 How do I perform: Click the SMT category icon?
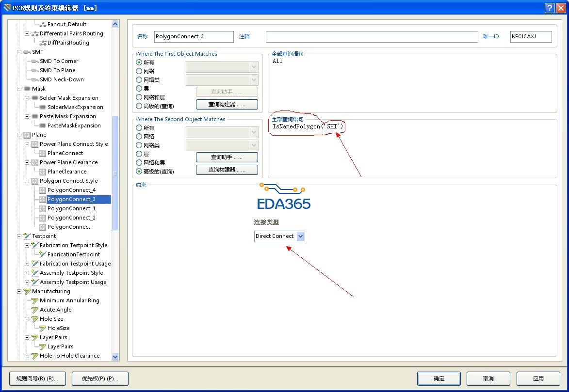click(x=27, y=52)
